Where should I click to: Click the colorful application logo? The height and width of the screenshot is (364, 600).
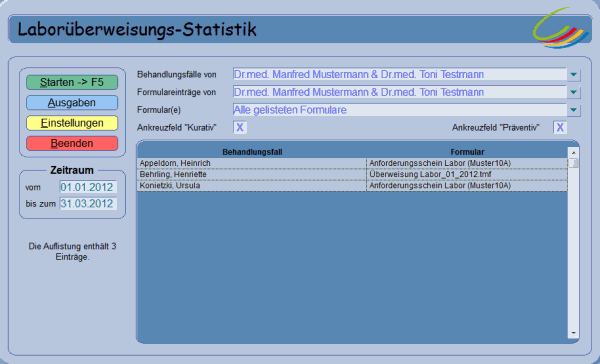tap(561, 28)
